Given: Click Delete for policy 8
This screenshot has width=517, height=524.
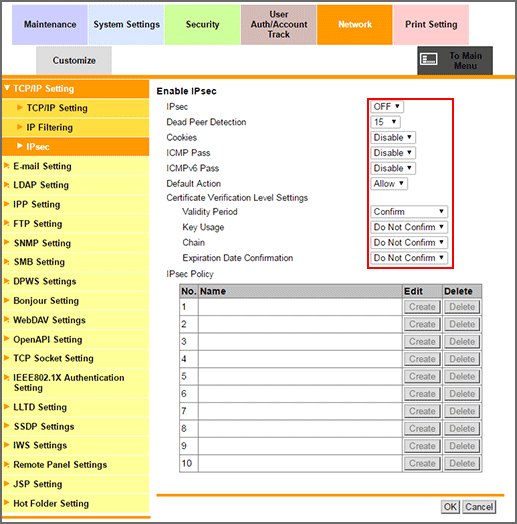Looking at the screenshot, I should tap(462, 428).
